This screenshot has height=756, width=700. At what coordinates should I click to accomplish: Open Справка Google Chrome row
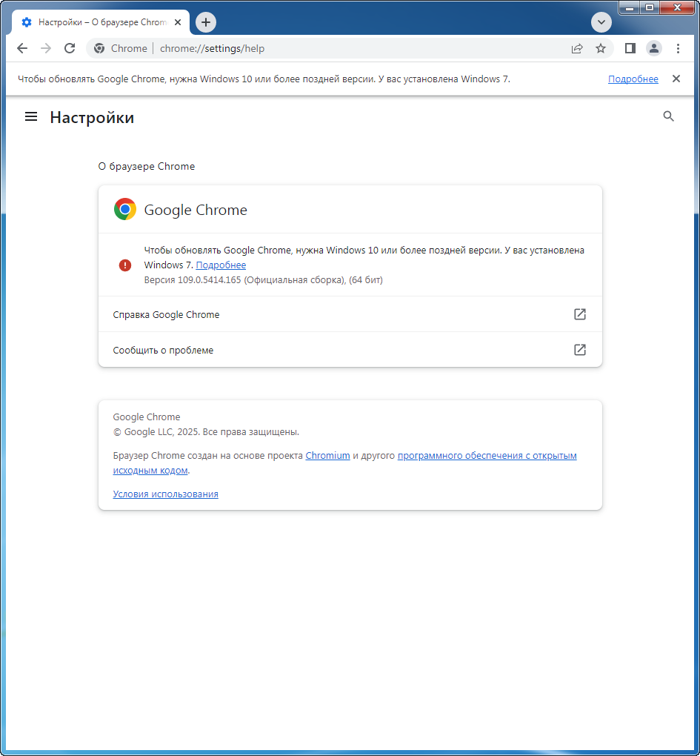click(x=350, y=314)
